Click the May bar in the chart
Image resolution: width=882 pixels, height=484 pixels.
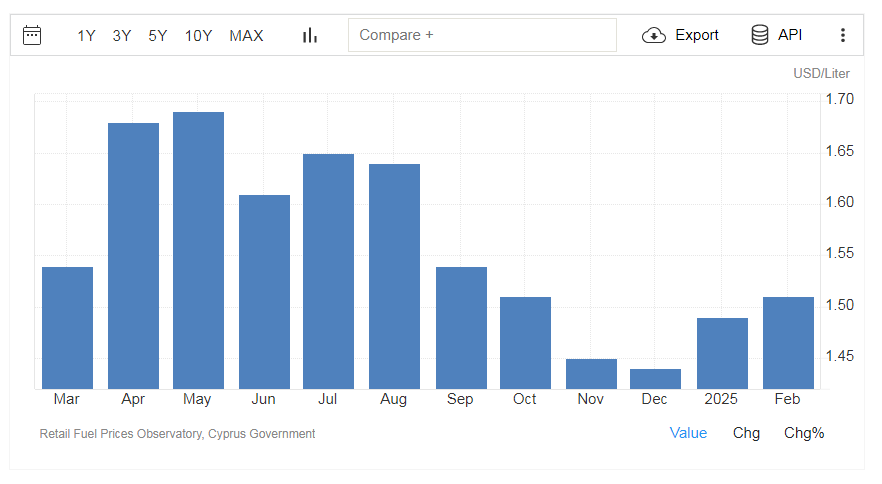(199, 250)
